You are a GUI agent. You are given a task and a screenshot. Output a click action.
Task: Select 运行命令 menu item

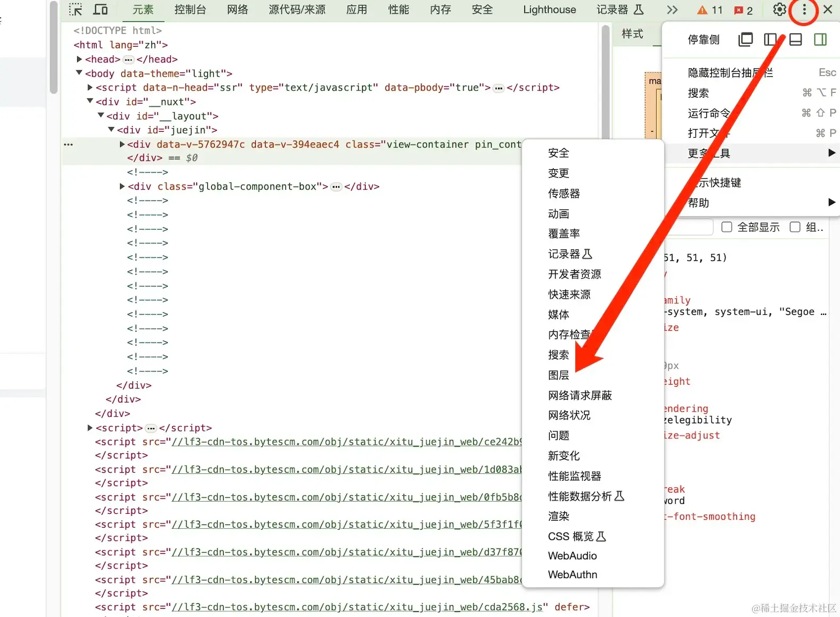[751, 113]
